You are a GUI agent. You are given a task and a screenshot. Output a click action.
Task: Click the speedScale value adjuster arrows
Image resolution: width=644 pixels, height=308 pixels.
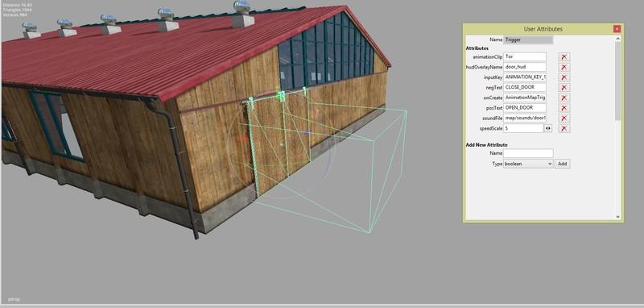point(548,129)
